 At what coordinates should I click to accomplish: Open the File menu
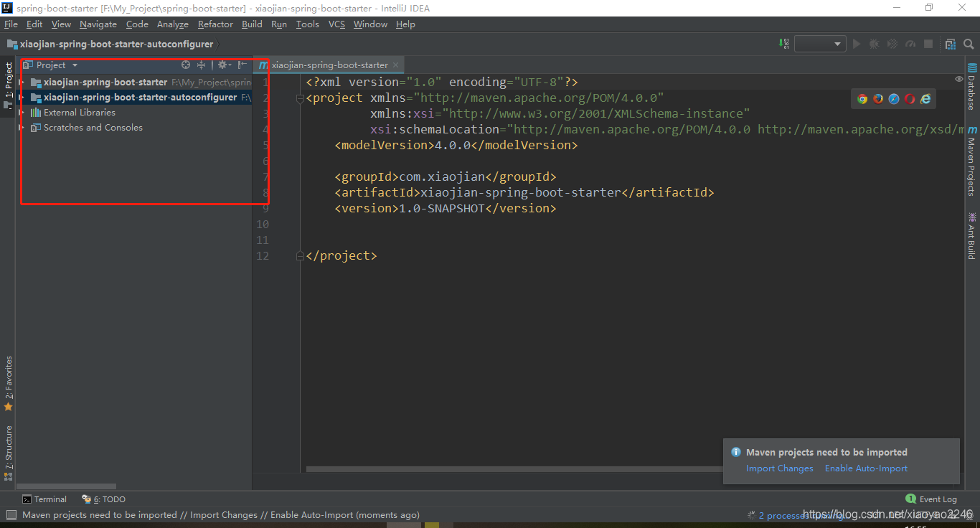coord(11,24)
